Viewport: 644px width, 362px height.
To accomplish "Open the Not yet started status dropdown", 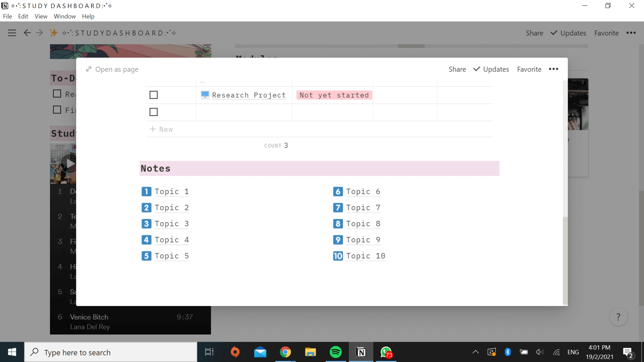I will pos(334,95).
